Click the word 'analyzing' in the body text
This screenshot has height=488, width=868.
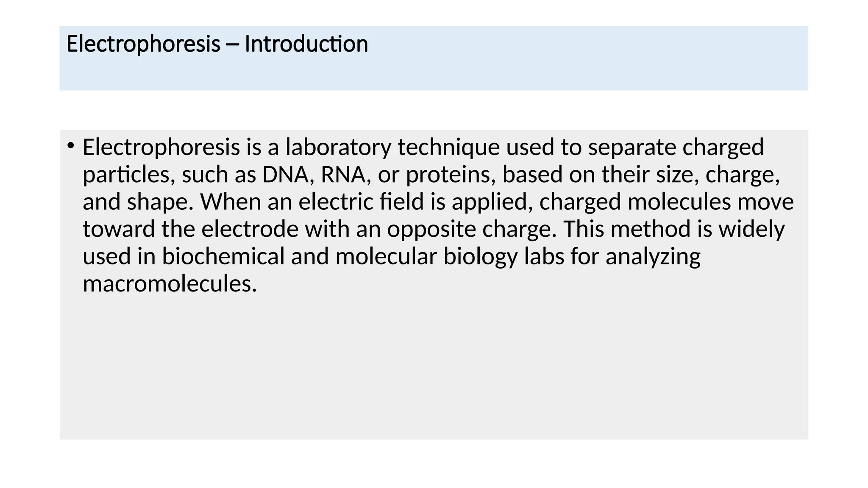653,257
